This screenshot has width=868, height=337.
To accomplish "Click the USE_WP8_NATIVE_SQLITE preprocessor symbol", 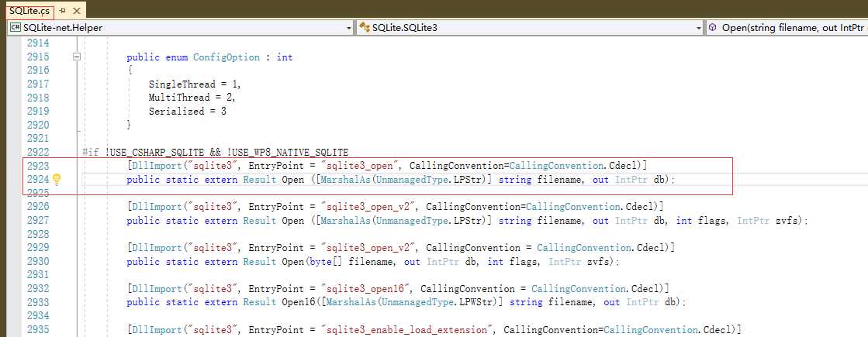I will (x=290, y=152).
